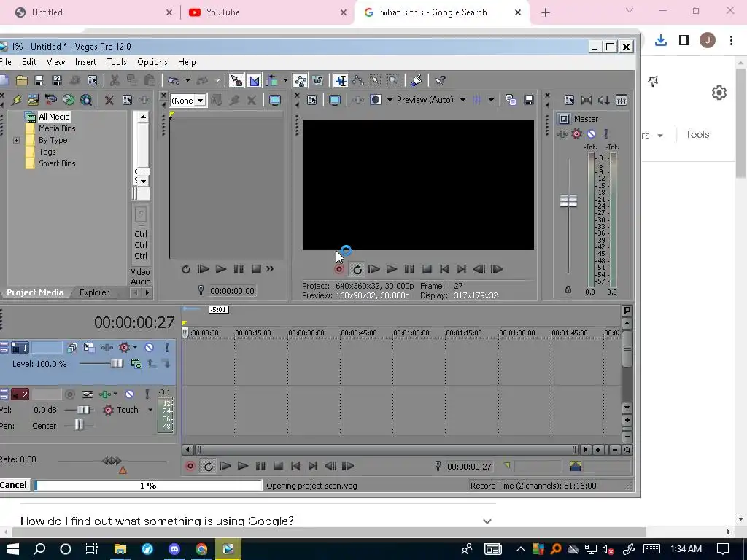Open Touch automation mode dropdown on track 2
The width and height of the screenshot is (747, 560).
(150, 410)
